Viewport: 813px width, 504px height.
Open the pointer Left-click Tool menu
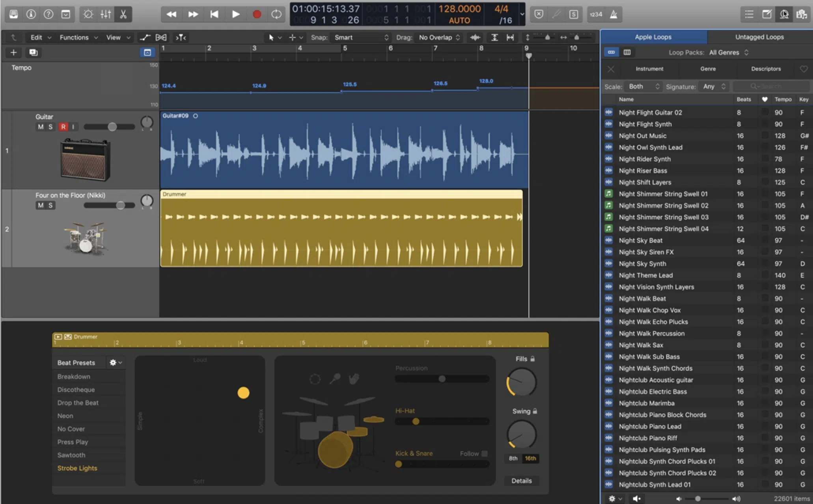[x=274, y=37]
